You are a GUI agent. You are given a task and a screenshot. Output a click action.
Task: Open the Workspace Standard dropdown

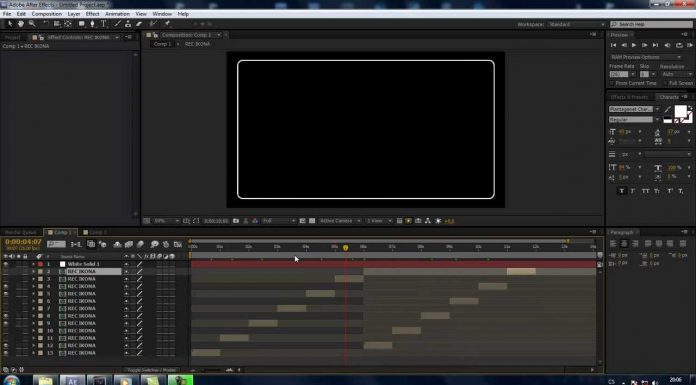pyautogui.click(x=576, y=24)
